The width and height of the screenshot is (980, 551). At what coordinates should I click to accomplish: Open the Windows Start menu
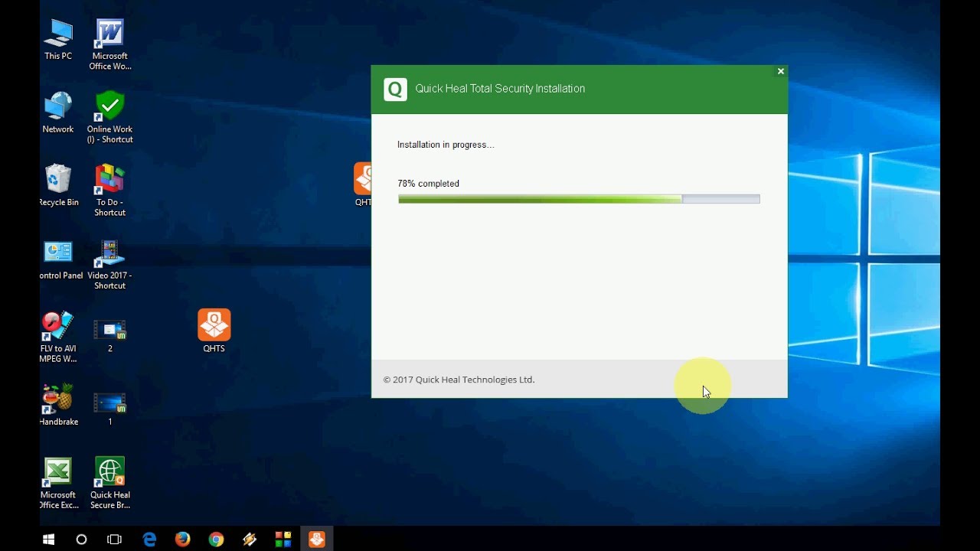[x=49, y=540]
